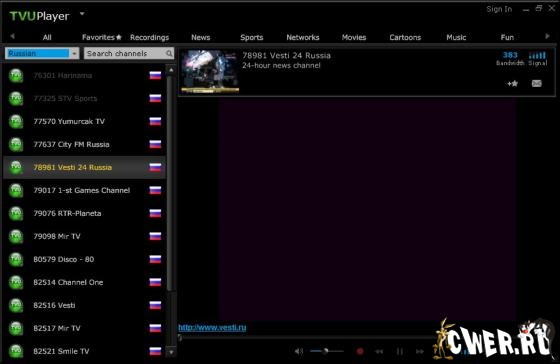Add Vesti 24 to favorites via the star icon
The width and height of the screenshot is (560, 364).
point(512,84)
